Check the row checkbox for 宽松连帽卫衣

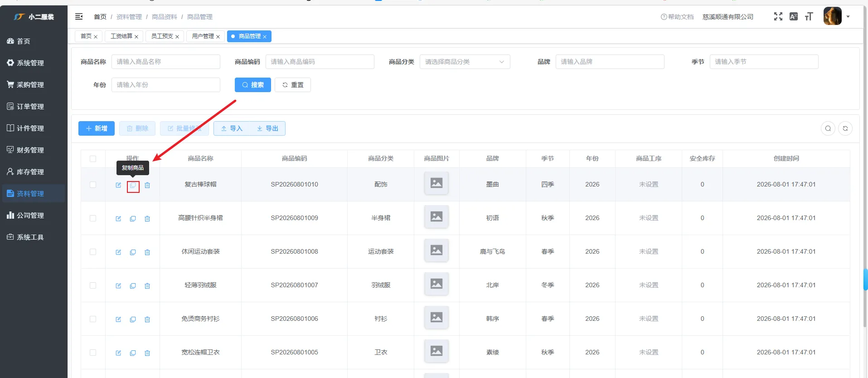click(93, 353)
